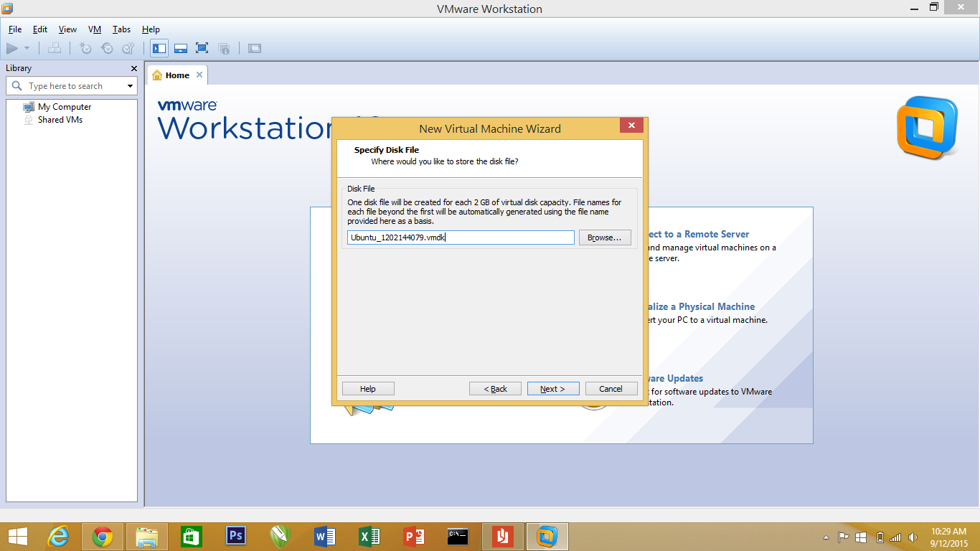This screenshot has height=551, width=980.
Task: Click the battery status tray icon
Action: [x=880, y=537]
